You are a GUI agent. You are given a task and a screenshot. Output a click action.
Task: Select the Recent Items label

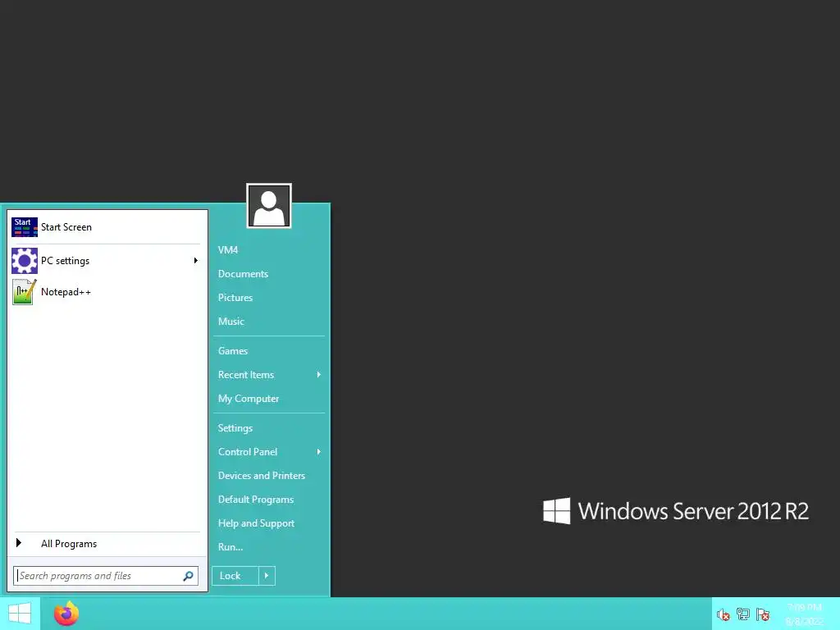(246, 375)
